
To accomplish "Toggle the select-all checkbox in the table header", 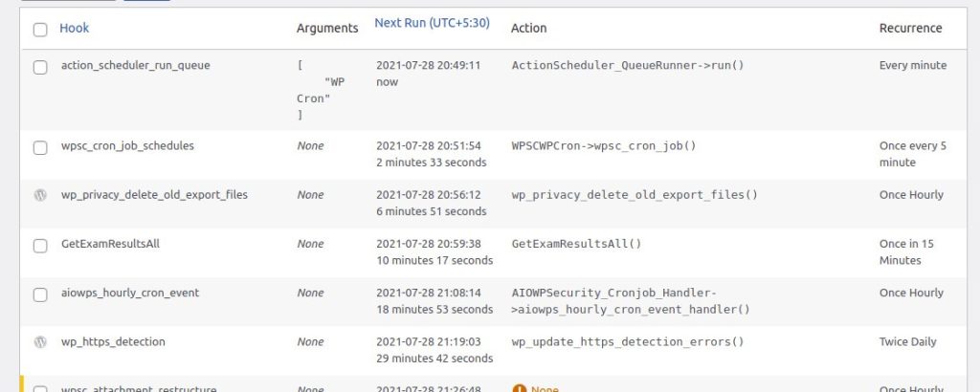I will point(40,30).
